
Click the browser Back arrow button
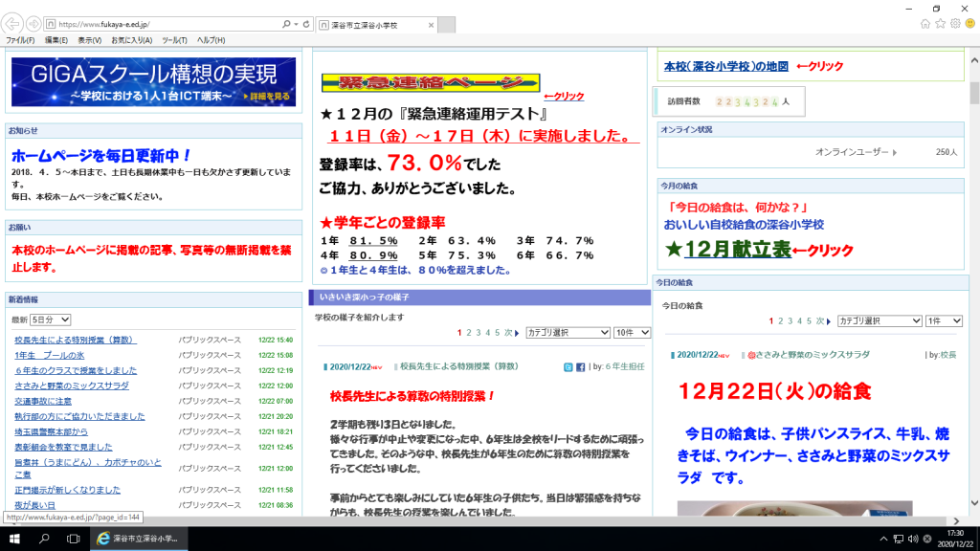(14, 23)
